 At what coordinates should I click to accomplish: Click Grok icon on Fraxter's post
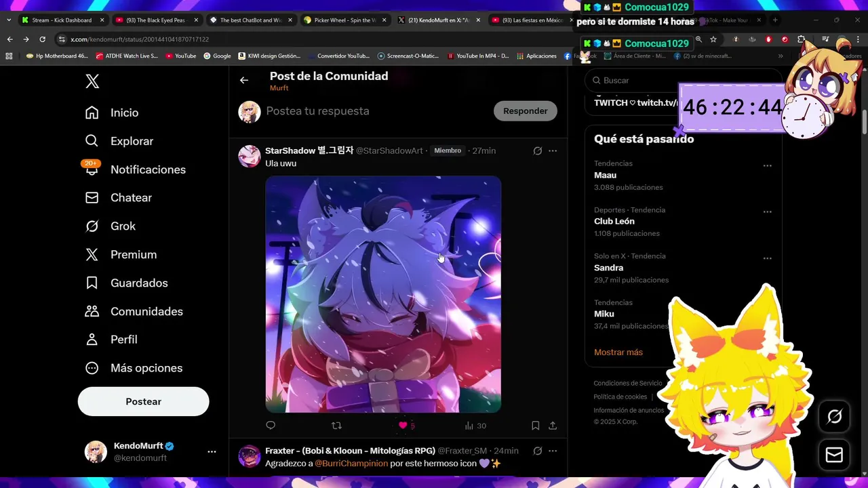(538, 451)
